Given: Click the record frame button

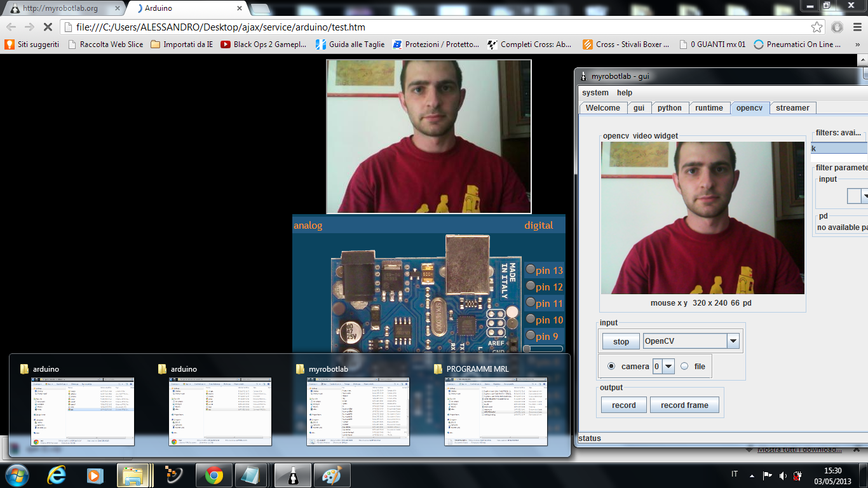Looking at the screenshot, I should (x=684, y=405).
